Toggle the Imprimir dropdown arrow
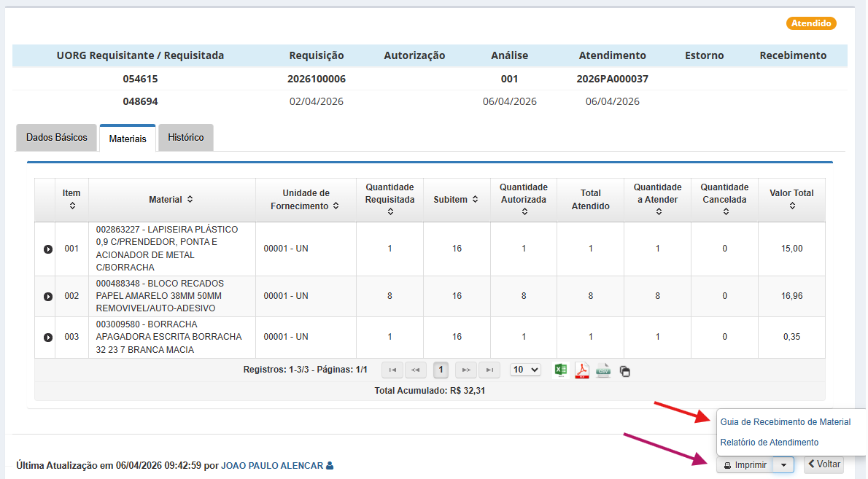868x479 pixels. [x=783, y=464]
